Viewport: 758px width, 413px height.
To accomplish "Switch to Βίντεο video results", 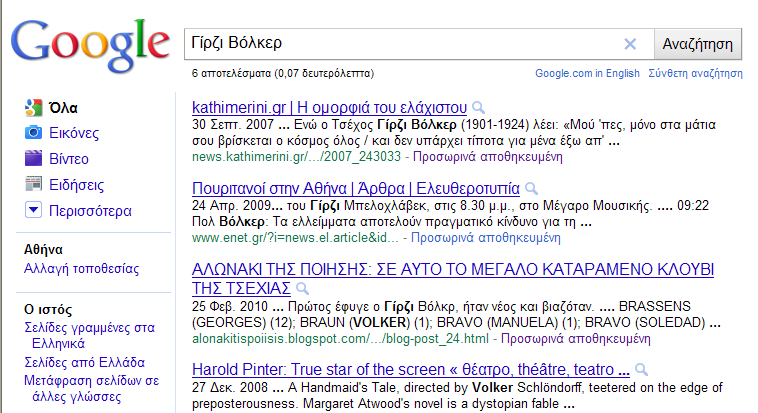I will tap(69, 159).
